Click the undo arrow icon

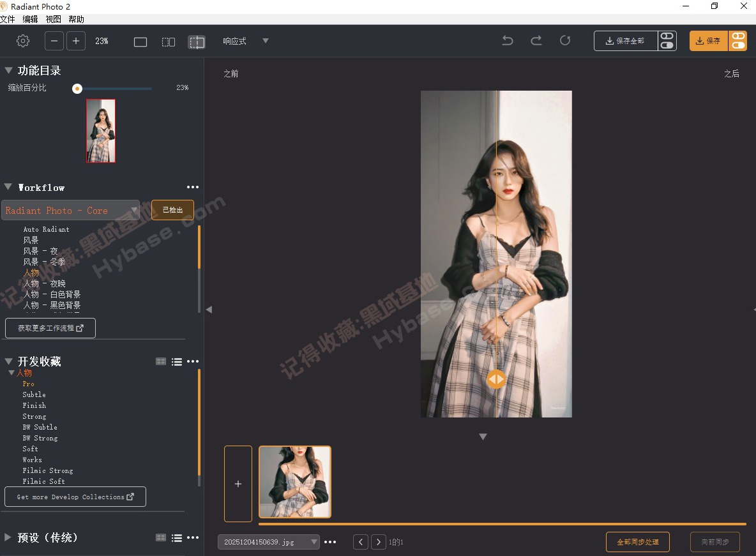tap(507, 40)
